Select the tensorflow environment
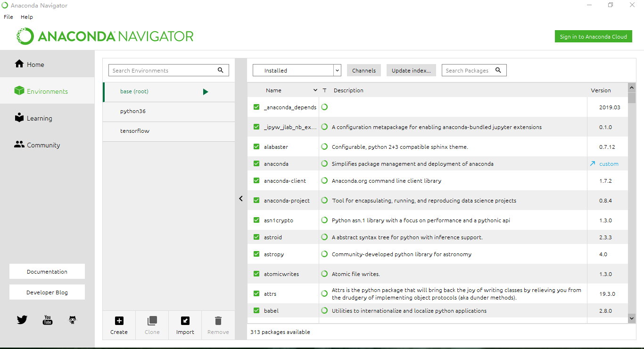The width and height of the screenshot is (644, 349). 169,131
